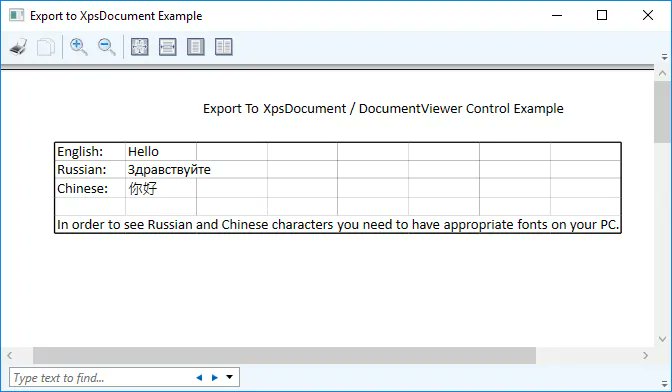672x392 pixels.
Task: Click the application icon in title bar
Action: pos(16,15)
